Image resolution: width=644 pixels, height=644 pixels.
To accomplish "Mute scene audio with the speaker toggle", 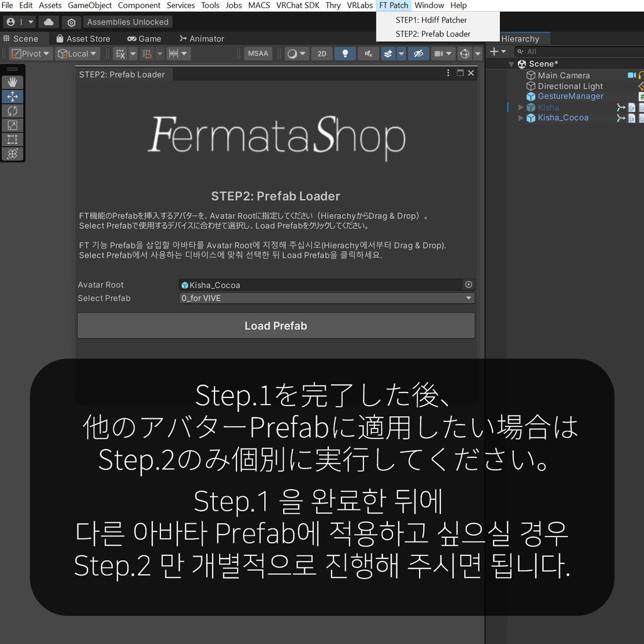I will tap(368, 53).
